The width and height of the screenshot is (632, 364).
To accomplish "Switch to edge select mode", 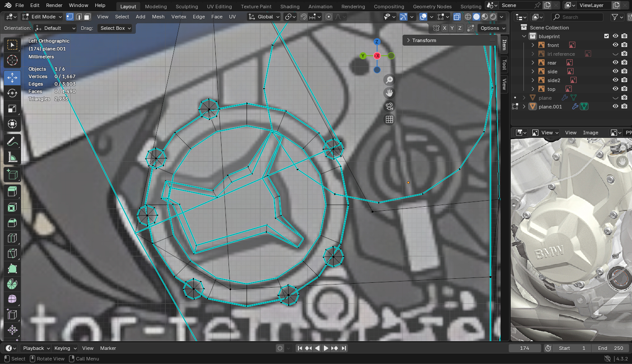I will (79, 17).
